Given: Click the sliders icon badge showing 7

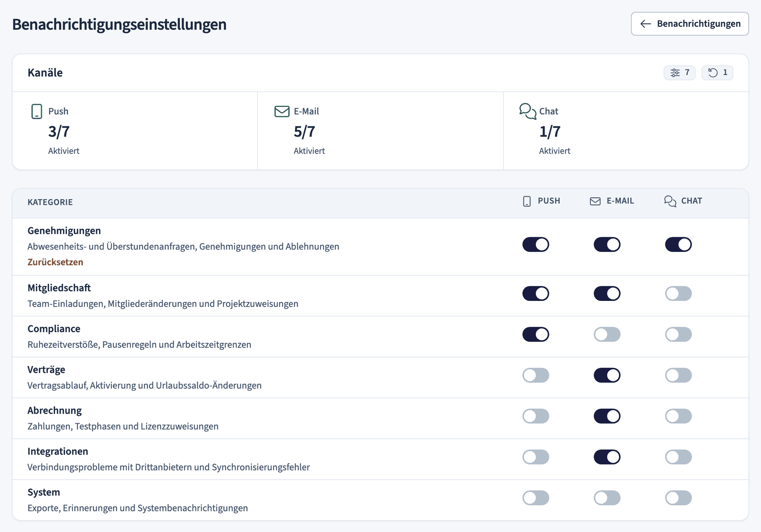Looking at the screenshot, I should (680, 73).
